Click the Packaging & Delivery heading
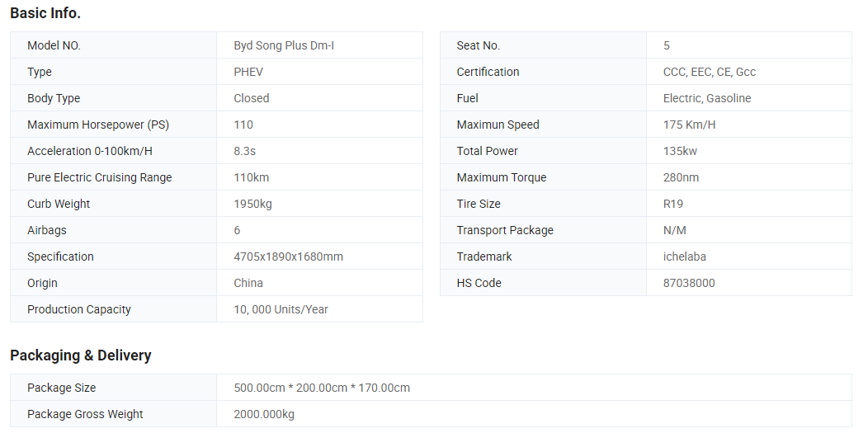The image size is (868, 433). (x=81, y=355)
